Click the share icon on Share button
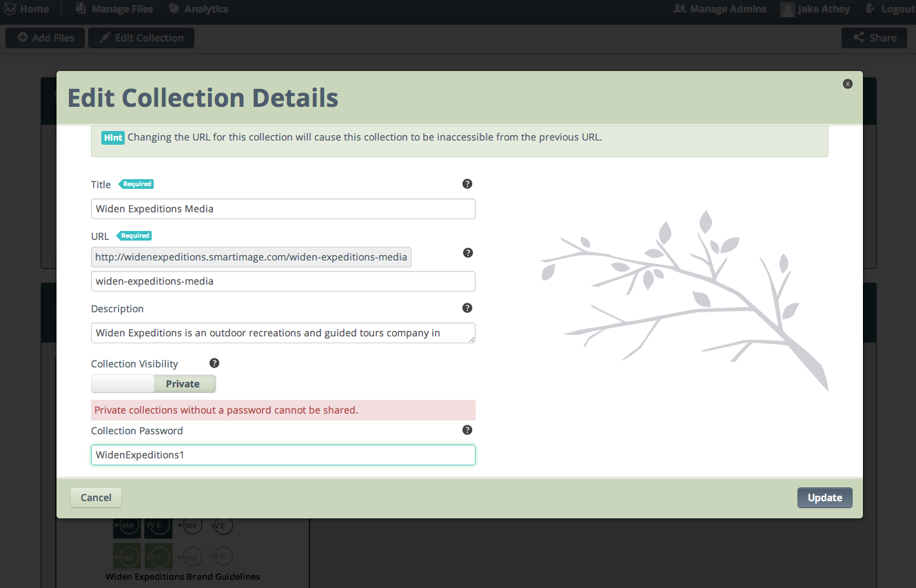Screen dimensions: 916x588 859,38
